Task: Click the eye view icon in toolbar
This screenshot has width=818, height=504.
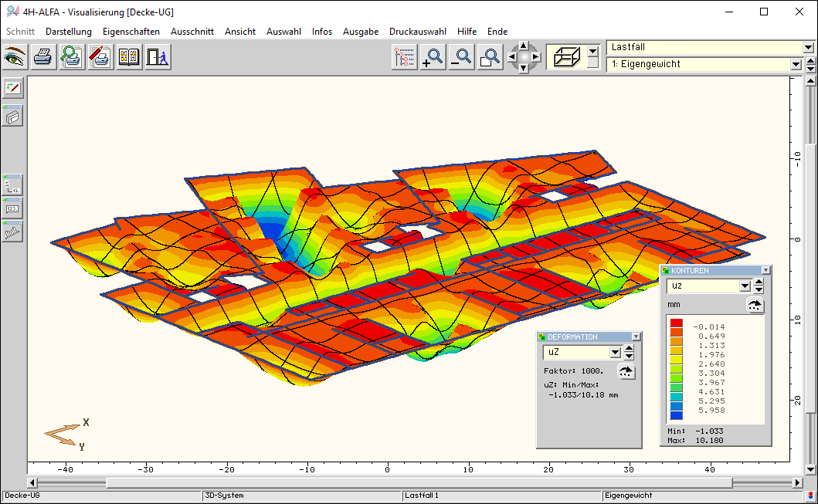Action: 15,57
